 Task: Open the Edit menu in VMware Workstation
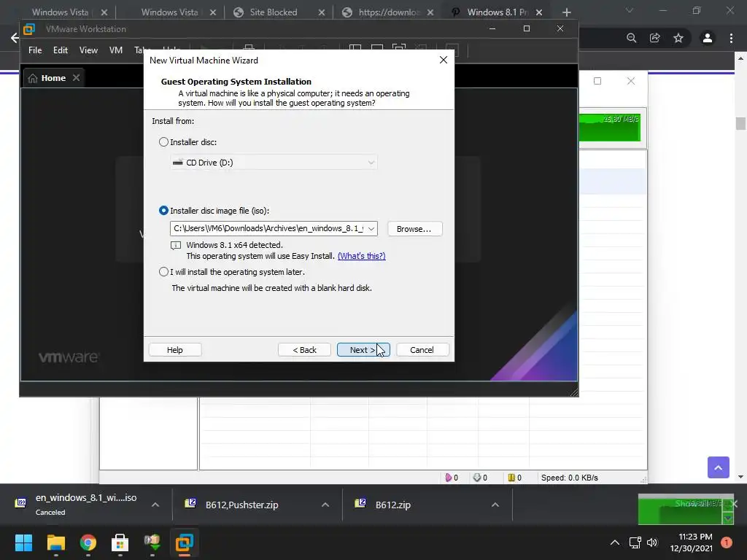coord(61,50)
